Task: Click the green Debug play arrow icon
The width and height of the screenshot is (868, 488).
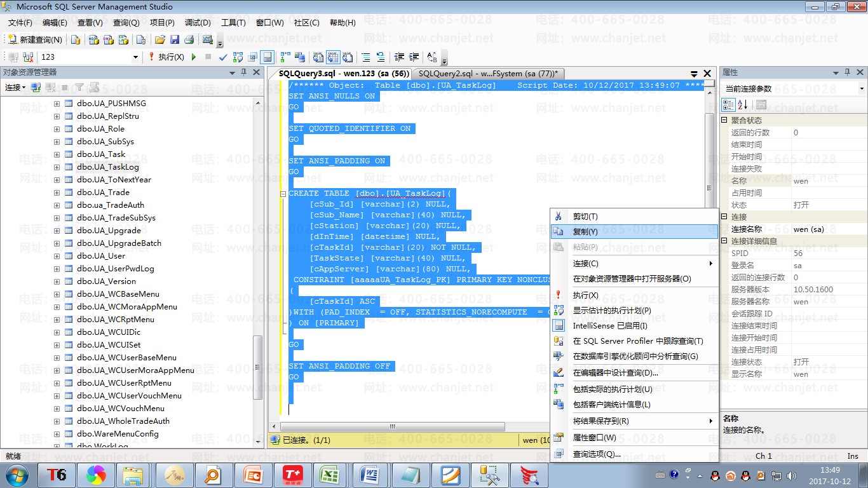Action: tap(194, 57)
